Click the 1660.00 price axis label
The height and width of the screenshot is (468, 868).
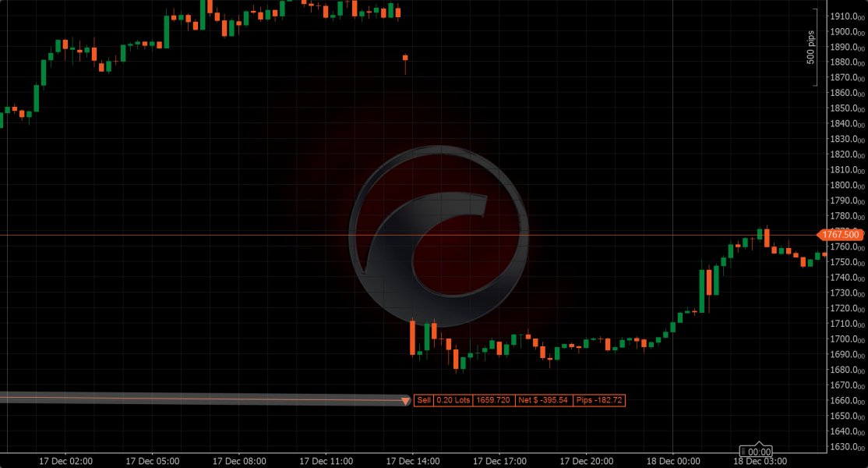[x=847, y=401]
